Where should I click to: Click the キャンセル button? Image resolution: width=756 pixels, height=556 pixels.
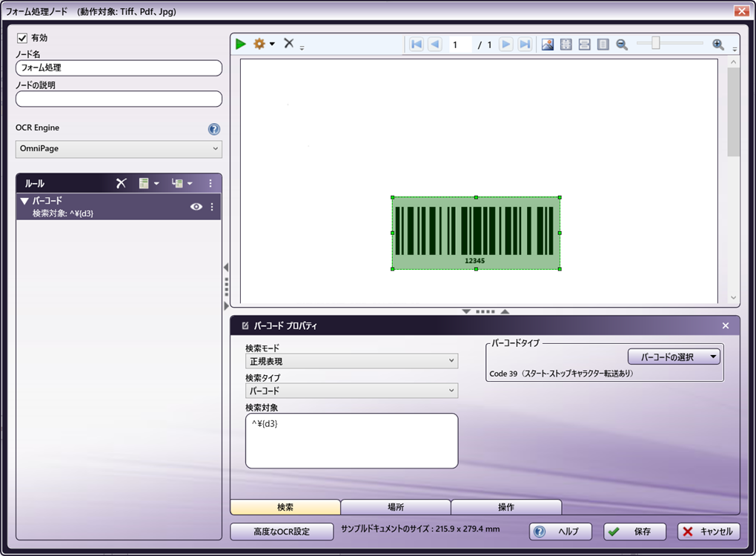coord(709,532)
